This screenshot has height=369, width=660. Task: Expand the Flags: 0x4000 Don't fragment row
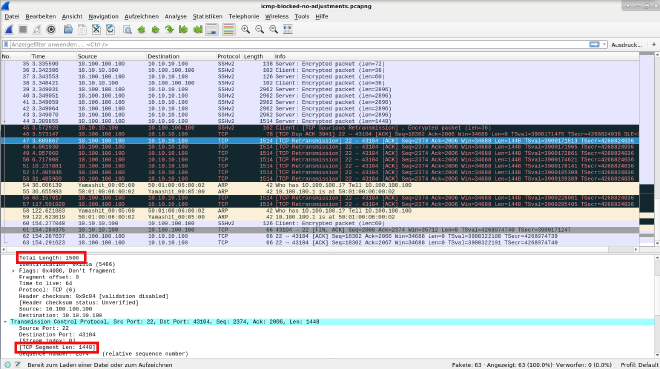point(13,271)
